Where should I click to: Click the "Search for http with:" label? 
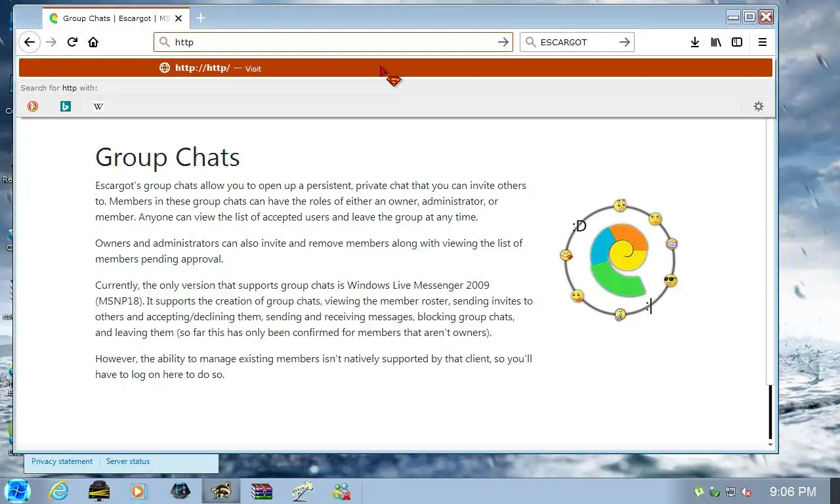tap(58, 88)
